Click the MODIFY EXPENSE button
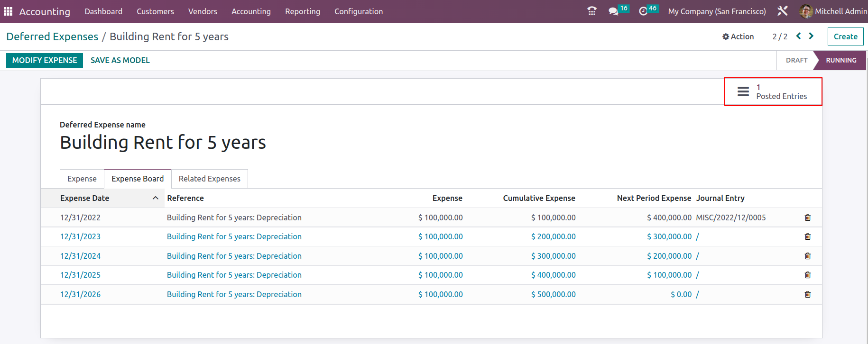This screenshot has width=868, height=344. coord(45,60)
